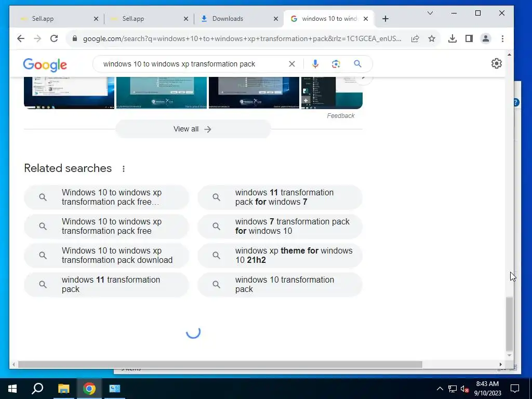Close the second Sell.app tab
Viewport: 532px width, 399px height.
click(x=186, y=19)
